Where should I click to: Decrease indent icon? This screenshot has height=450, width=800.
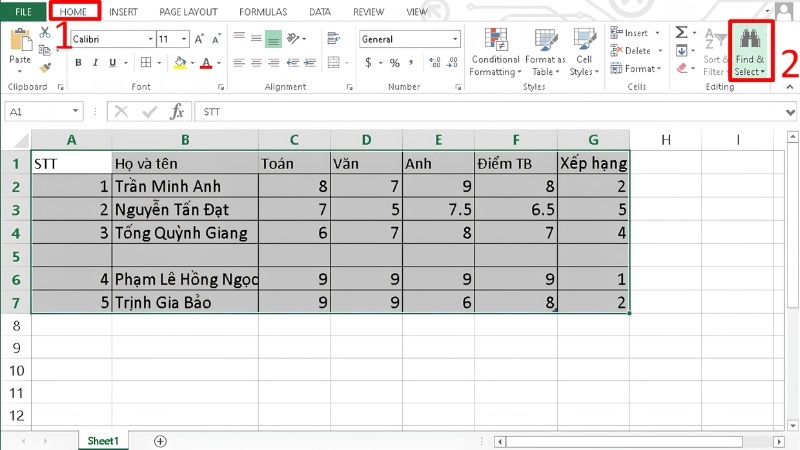pos(293,63)
